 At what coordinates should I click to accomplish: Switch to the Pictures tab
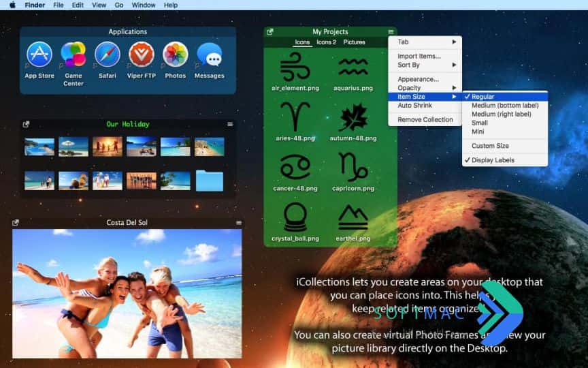354,42
